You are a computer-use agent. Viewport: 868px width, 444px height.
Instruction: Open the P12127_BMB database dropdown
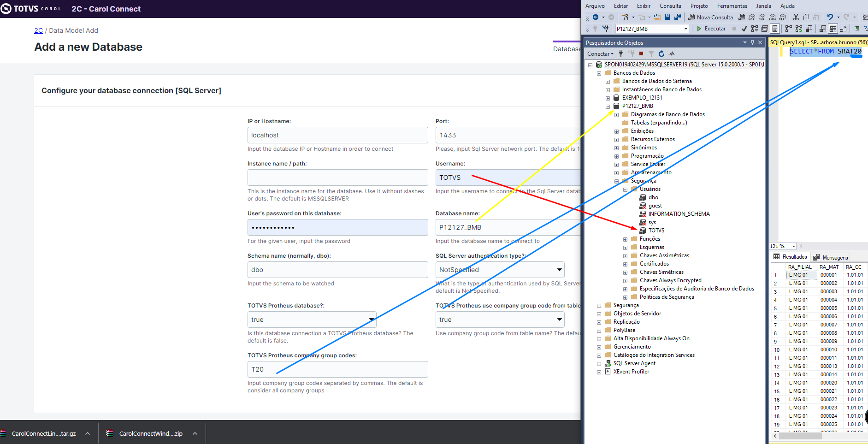tap(685, 29)
